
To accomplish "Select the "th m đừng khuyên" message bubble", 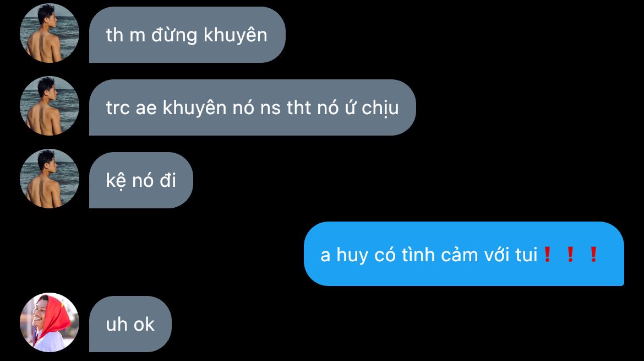I will 187,35.
